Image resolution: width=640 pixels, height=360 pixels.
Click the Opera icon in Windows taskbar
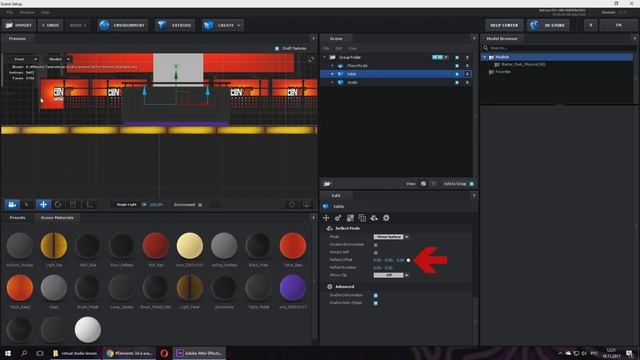[x=164, y=353]
